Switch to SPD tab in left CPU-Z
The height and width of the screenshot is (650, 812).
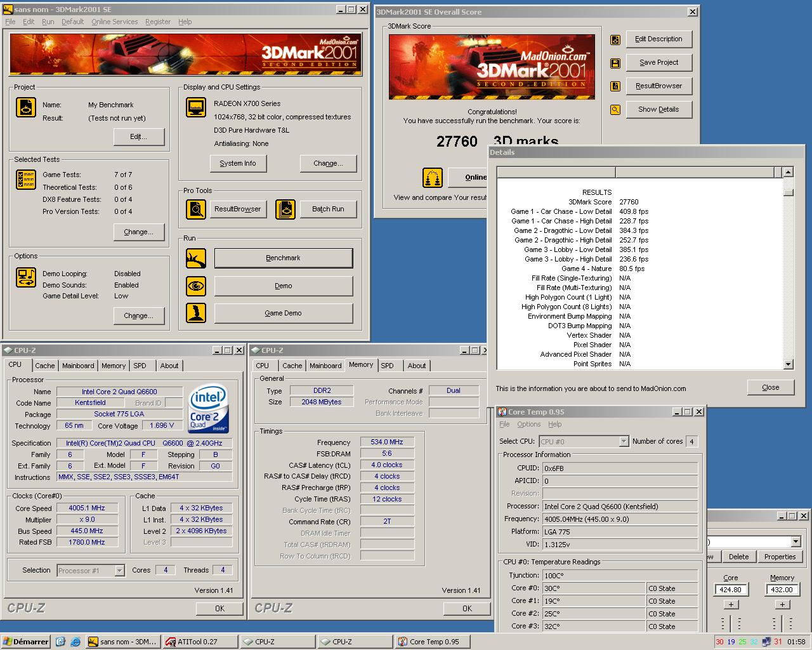[140, 366]
